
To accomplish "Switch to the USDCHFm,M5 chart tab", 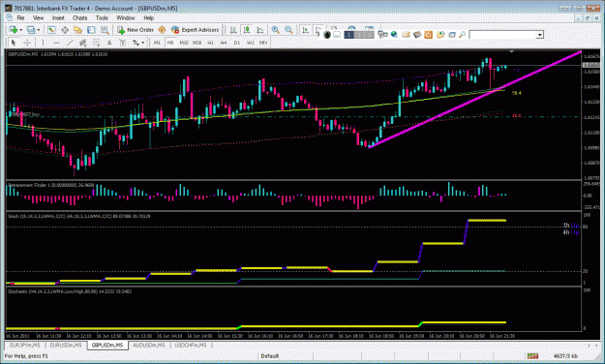I will tap(191, 345).
